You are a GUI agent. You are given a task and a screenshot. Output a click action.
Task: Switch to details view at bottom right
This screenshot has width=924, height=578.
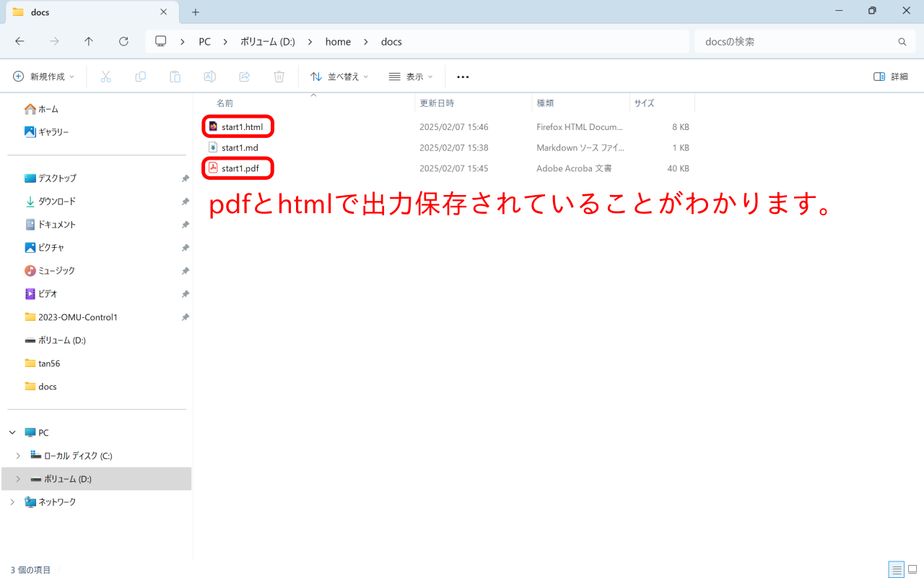897,569
